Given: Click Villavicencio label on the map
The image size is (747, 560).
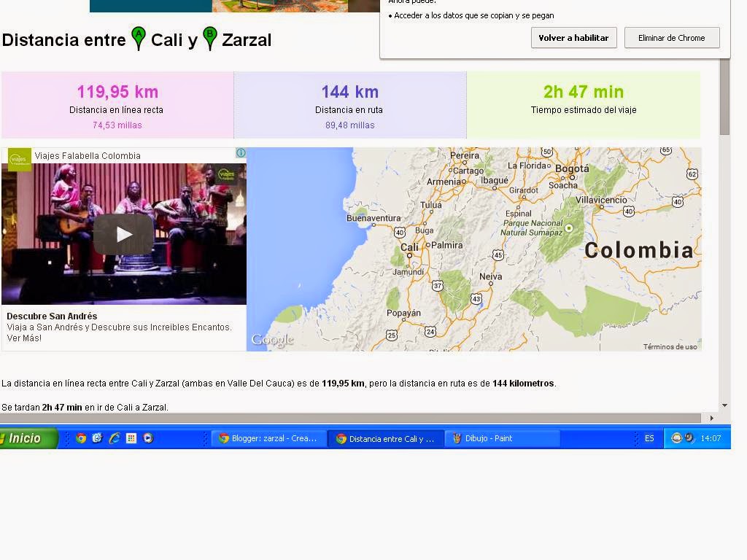Looking at the screenshot, I should pos(601,200).
